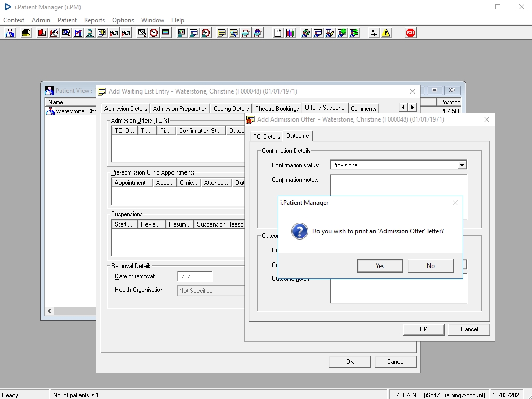Open the Help menu

coord(178,20)
